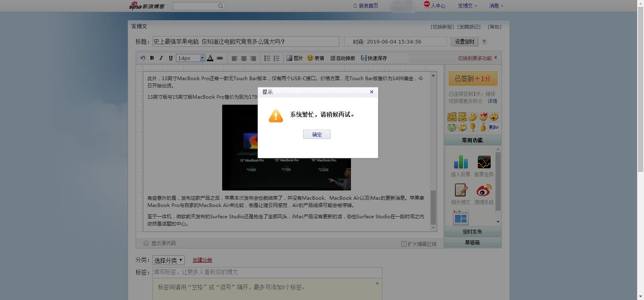Show more emoticons via 更多>>
The width and height of the screenshot is (644, 300).
[x=494, y=127]
